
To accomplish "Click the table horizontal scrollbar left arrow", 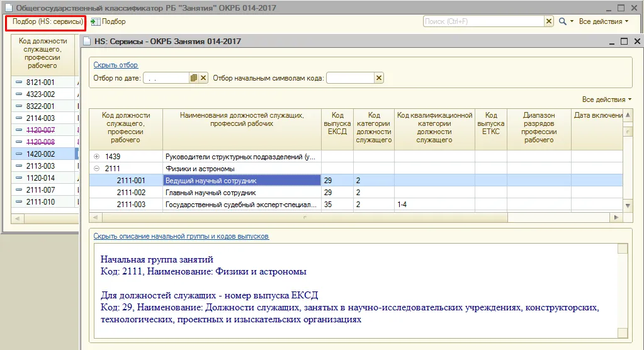I will (95, 217).
